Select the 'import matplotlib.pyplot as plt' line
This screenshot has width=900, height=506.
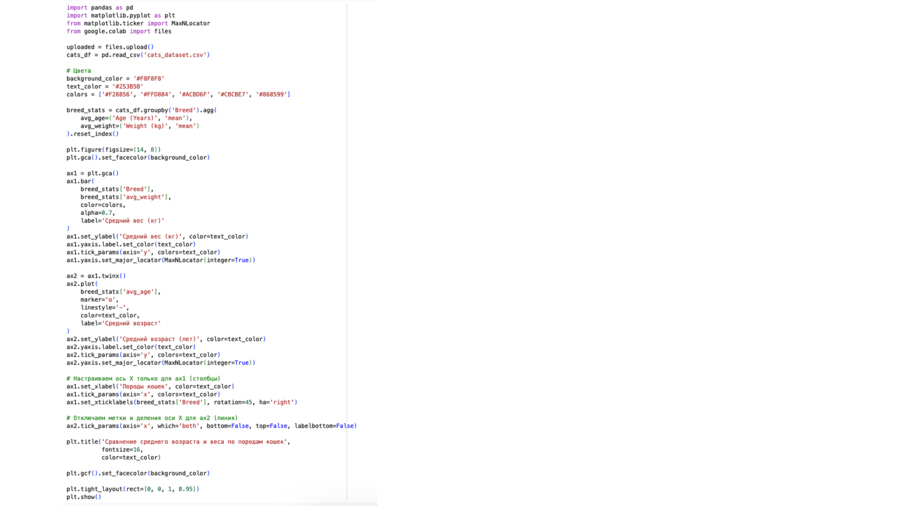121,15
